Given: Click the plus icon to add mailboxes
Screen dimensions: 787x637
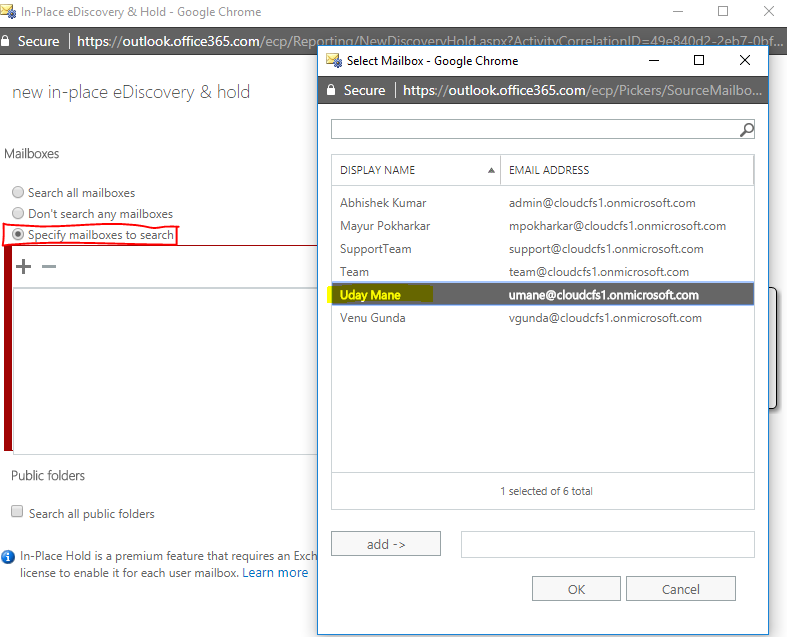Looking at the screenshot, I should pos(24,266).
